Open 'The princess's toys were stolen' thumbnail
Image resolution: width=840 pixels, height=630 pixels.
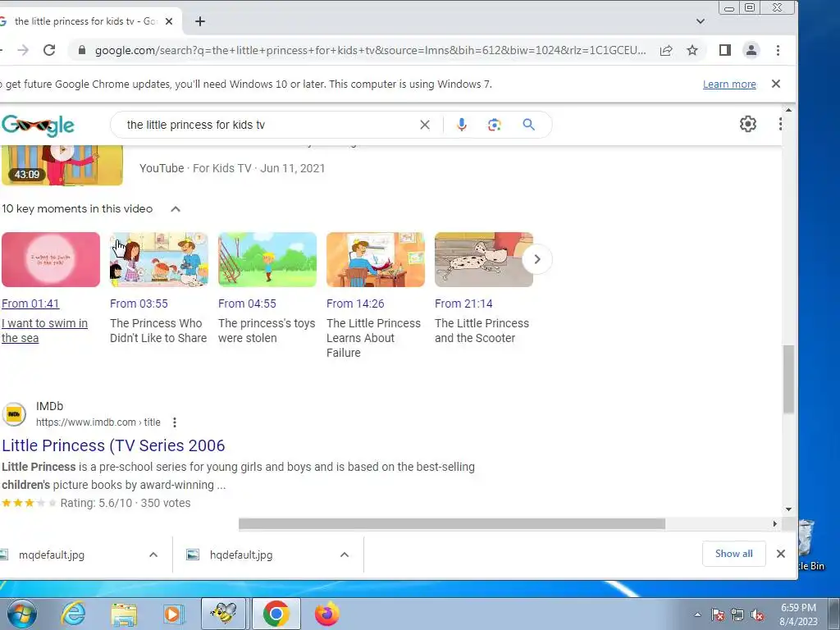click(x=267, y=259)
